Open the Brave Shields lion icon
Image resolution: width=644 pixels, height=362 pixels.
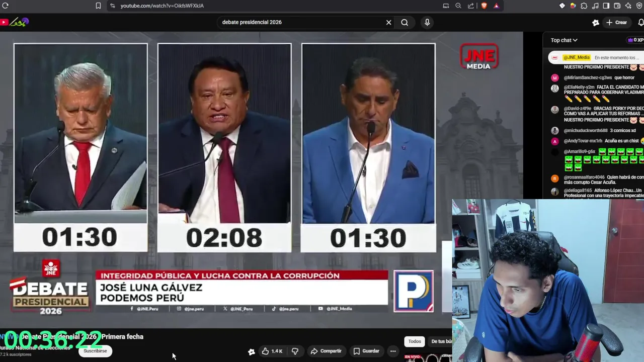coord(484,6)
